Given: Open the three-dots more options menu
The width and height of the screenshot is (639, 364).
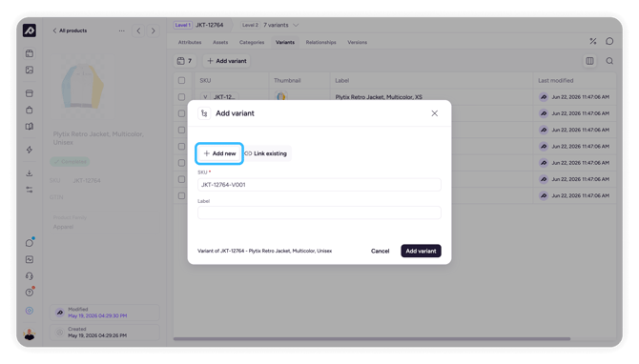Looking at the screenshot, I should (121, 30).
